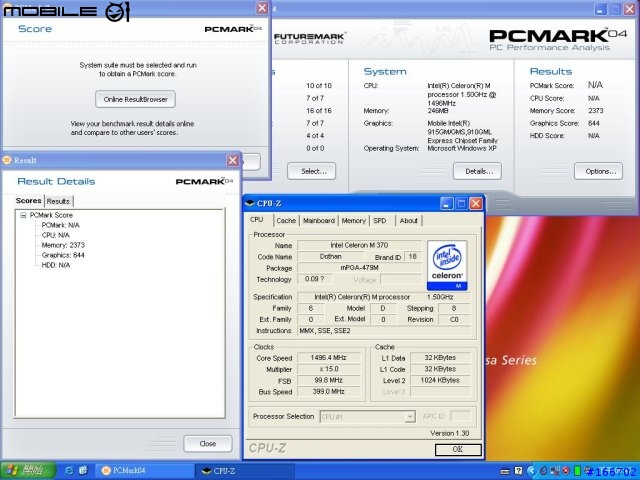Switch to the Scores tab
The width and height of the screenshot is (640, 480).
tap(29, 200)
